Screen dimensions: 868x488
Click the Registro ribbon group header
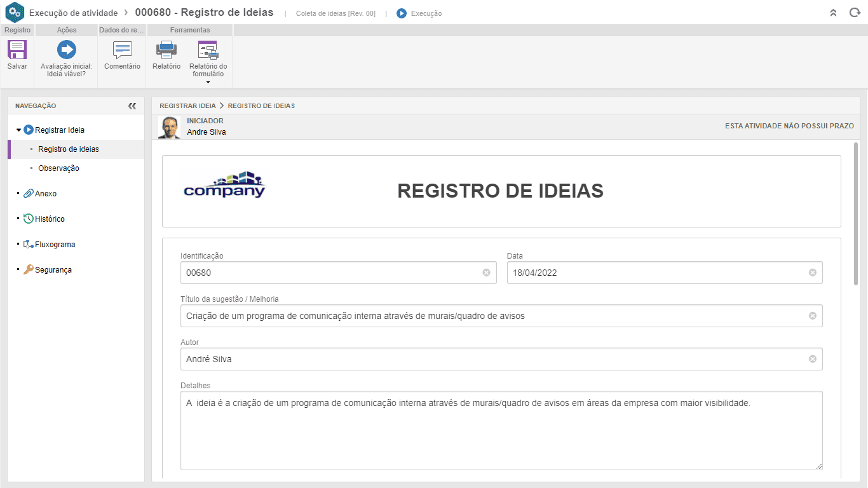(17, 30)
